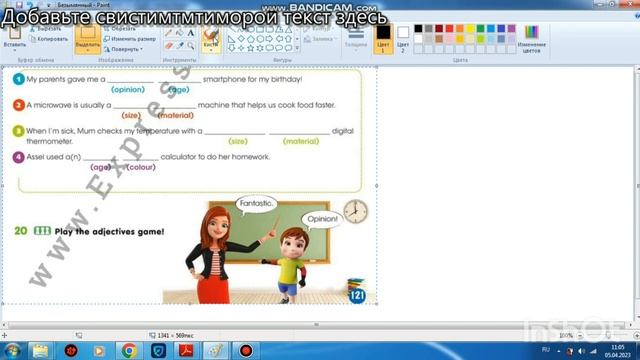Activate Color 1 (Цвет 1) swatch
Viewport: 640px width, 360px height.
click(383, 39)
